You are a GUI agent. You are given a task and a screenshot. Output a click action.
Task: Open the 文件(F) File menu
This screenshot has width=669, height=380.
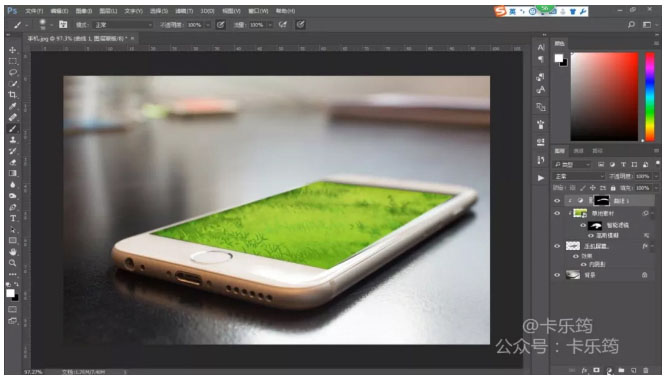pos(34,11)
